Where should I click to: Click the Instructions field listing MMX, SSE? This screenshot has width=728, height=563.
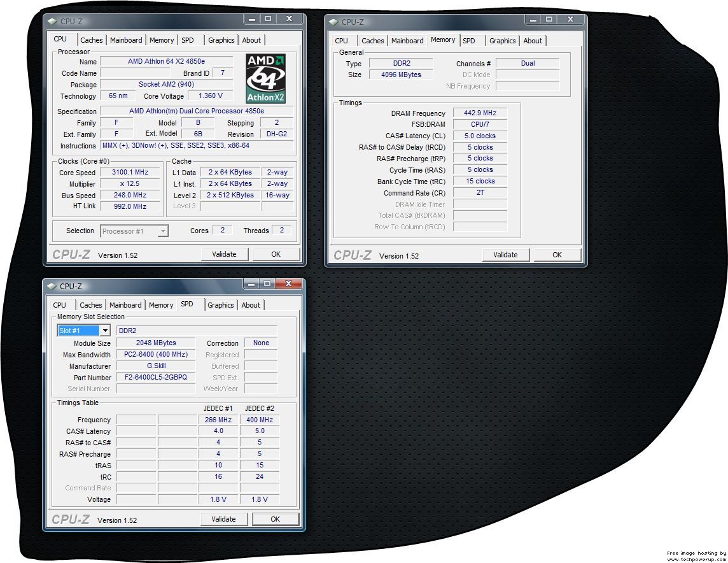tap(197, 145)
